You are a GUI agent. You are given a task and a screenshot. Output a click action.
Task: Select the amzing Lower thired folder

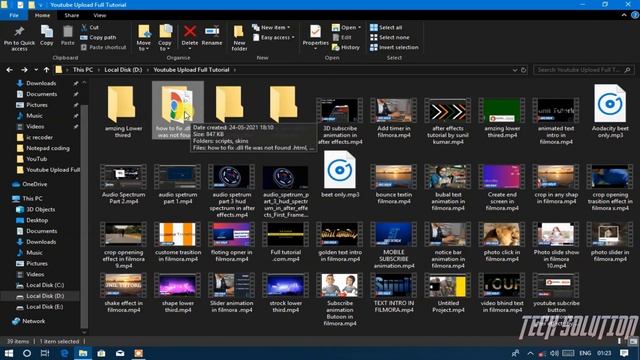point(123,111)
